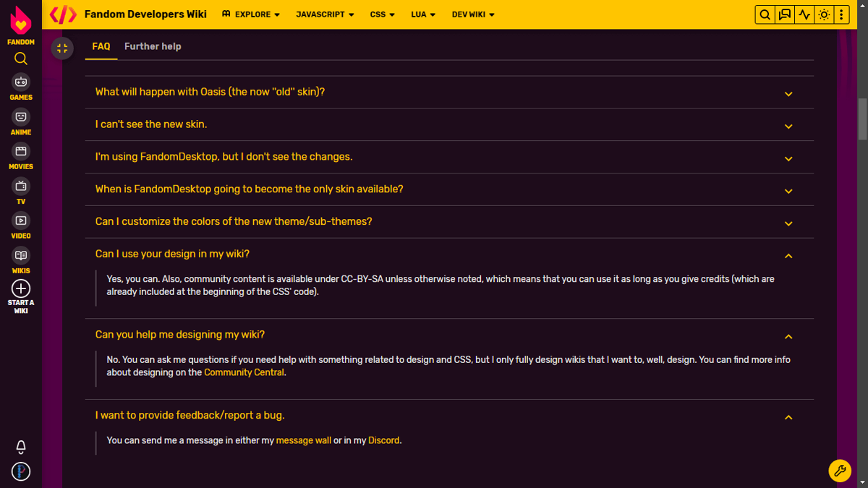
Task: Open the wrench floating action button
Action: point(840,471)
